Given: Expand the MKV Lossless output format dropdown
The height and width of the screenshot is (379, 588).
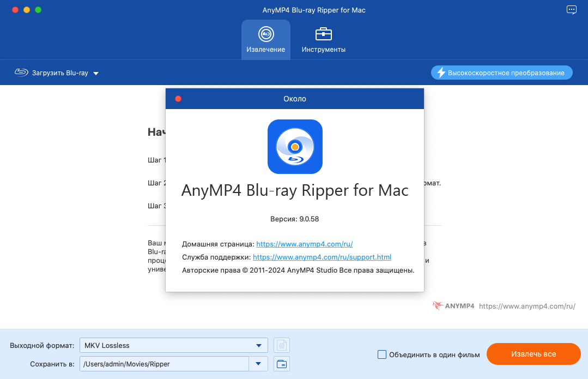Looking at the screenshot, I should (259, 345).
